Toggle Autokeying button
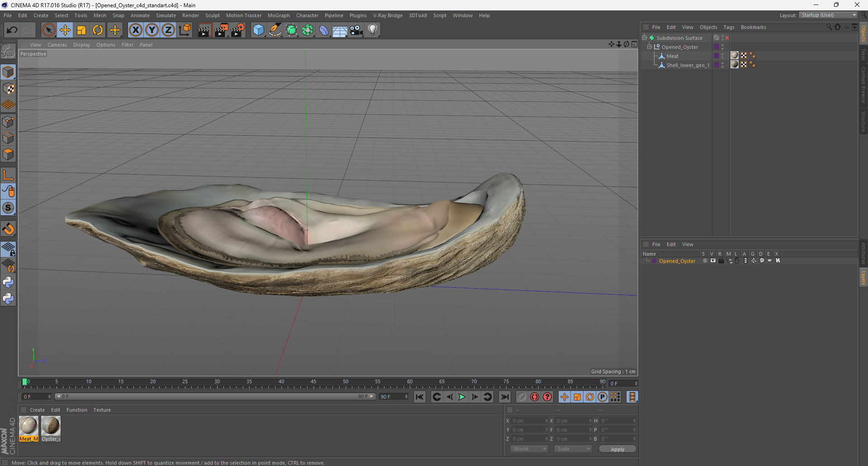The height and width of the screenshot is (466, 868). [x=535, y=397]
